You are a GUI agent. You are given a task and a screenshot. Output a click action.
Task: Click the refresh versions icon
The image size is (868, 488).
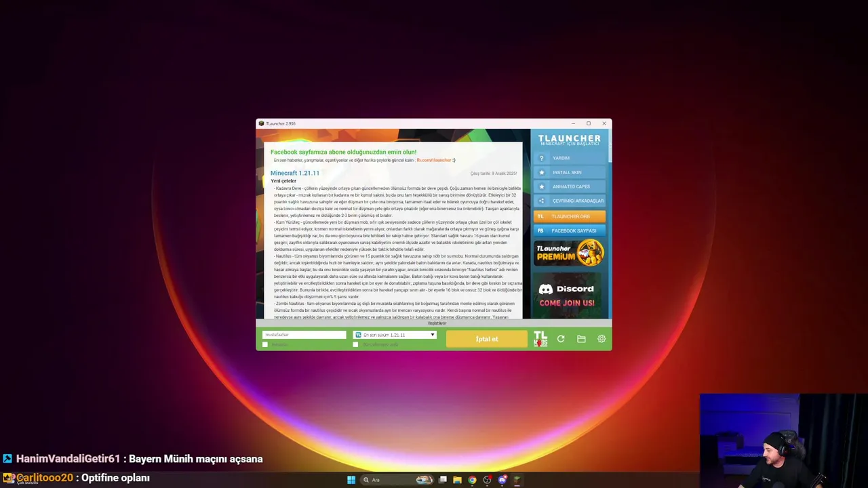(561, 339)
